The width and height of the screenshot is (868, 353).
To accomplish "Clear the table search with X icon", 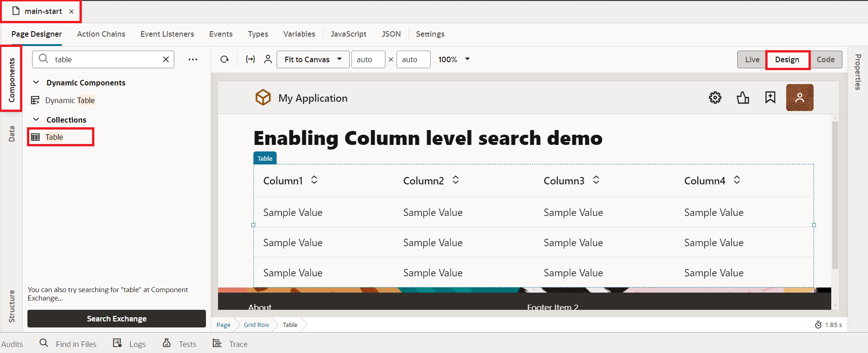I will (166, 59).
